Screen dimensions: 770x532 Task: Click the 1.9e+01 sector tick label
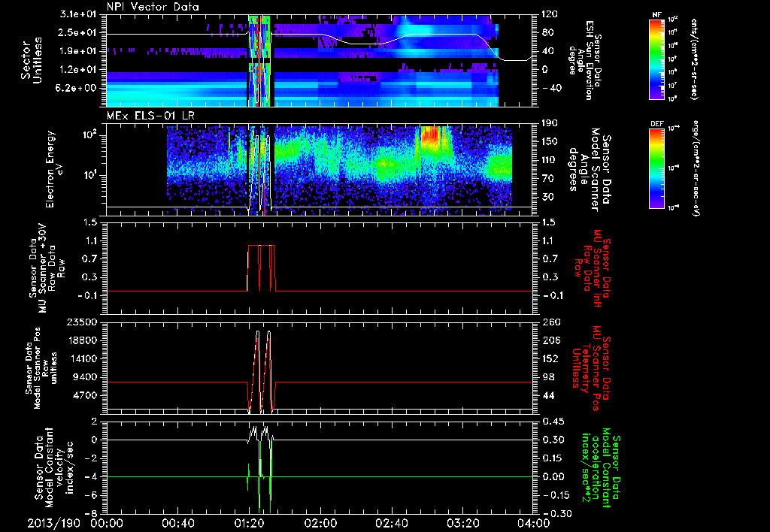(78, 51)
